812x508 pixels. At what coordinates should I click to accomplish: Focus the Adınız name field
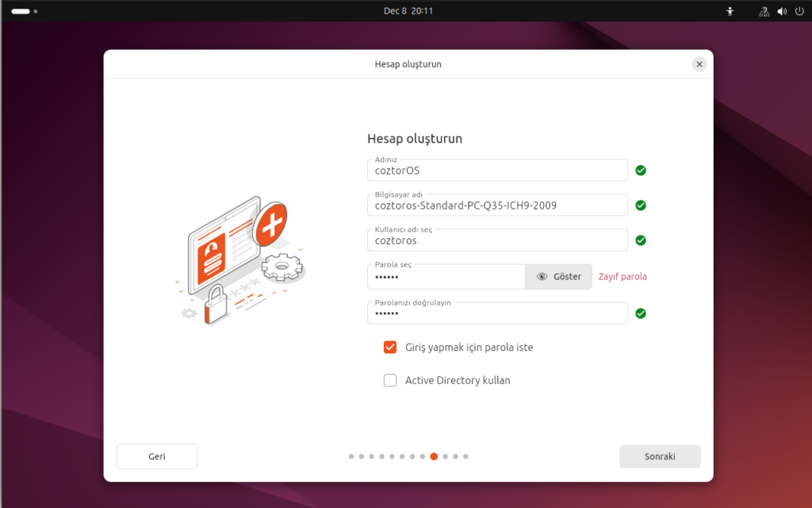click(497, 171)
